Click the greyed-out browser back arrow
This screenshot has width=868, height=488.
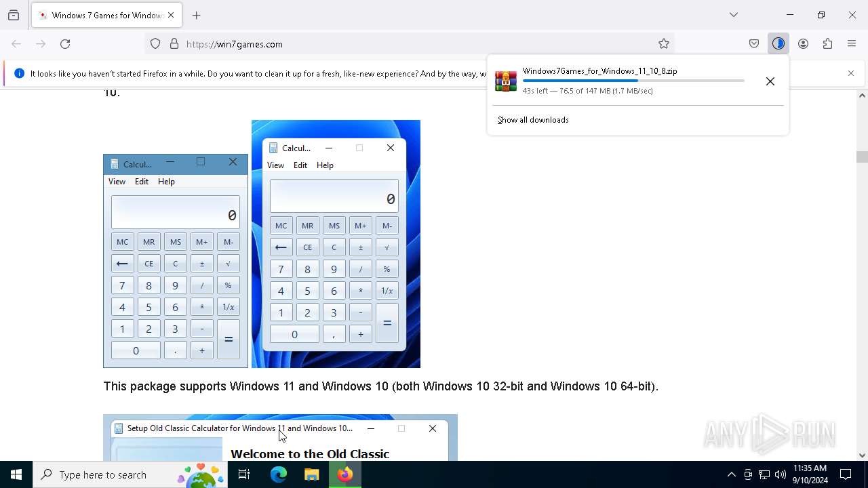[16, 44]
